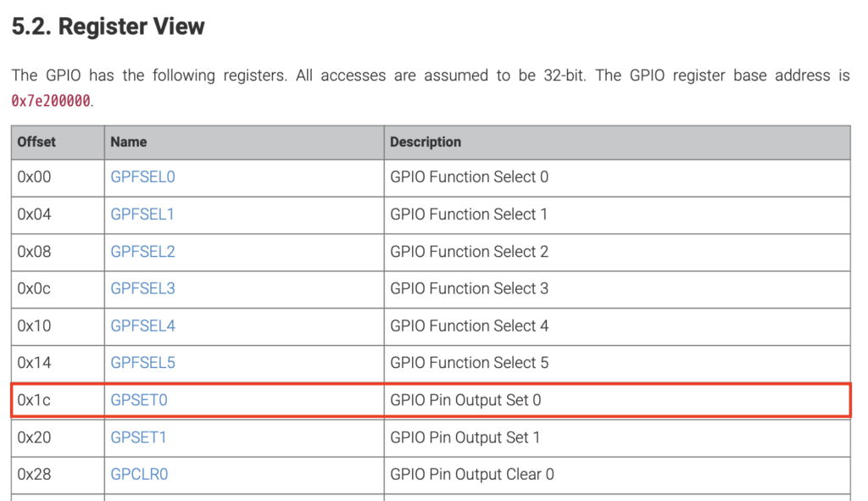Click the GPFSEL3 register link
868x501 pixels.
point(142,288)
